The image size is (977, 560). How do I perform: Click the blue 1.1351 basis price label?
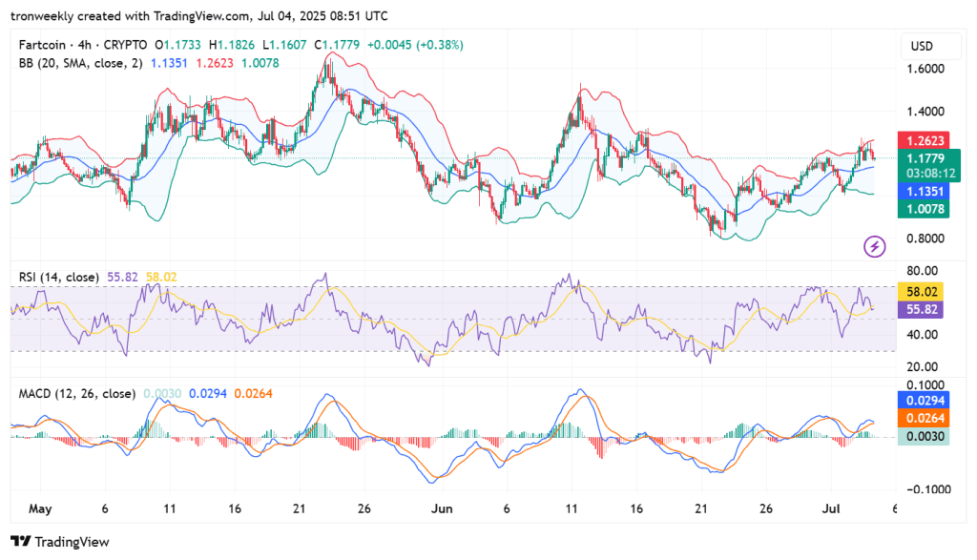[924, 191]
